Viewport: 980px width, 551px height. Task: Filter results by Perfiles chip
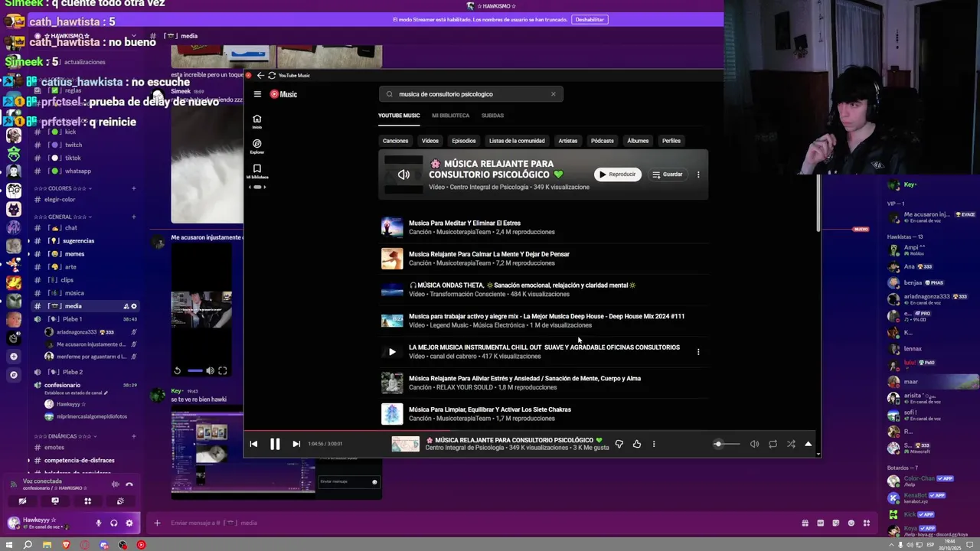(671, 141)
